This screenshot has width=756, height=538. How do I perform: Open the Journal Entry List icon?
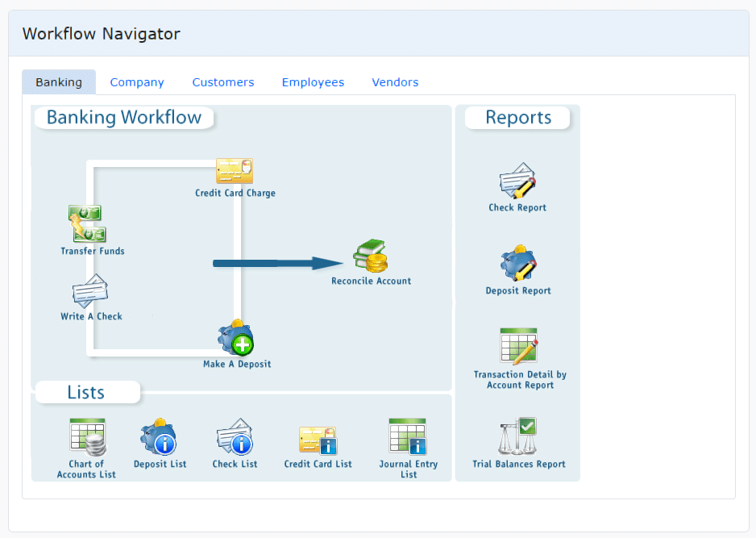(x=408, y=437)
